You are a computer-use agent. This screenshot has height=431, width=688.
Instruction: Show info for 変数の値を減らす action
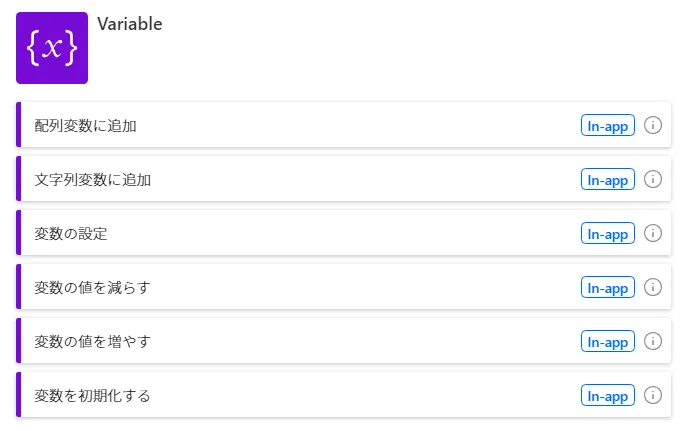click(653, 288)
